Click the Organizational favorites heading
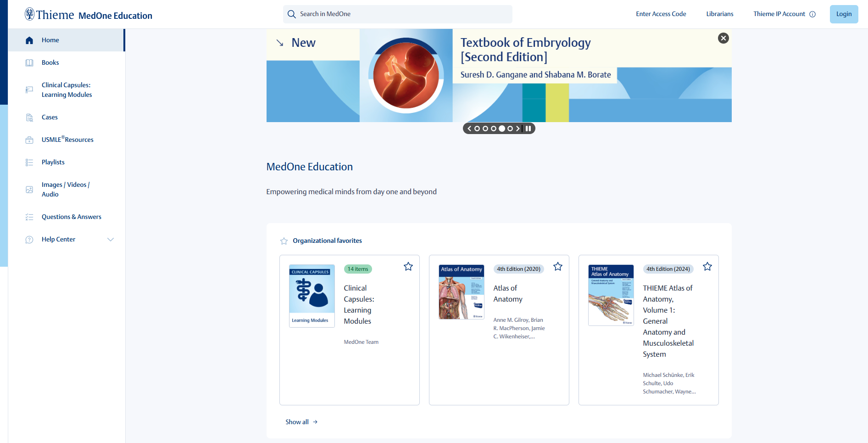868x443 pixels. pos(327,241)
